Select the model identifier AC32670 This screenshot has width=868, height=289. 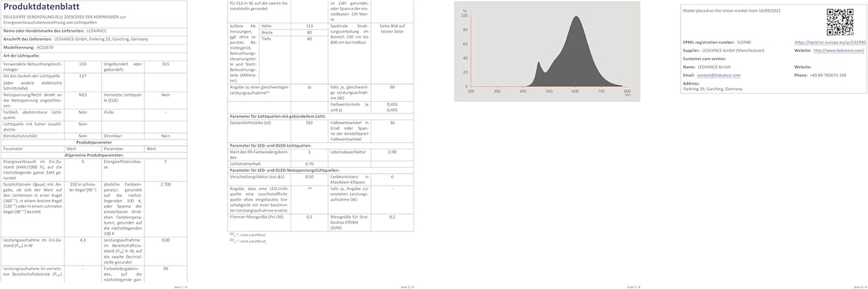pos(45,47)
